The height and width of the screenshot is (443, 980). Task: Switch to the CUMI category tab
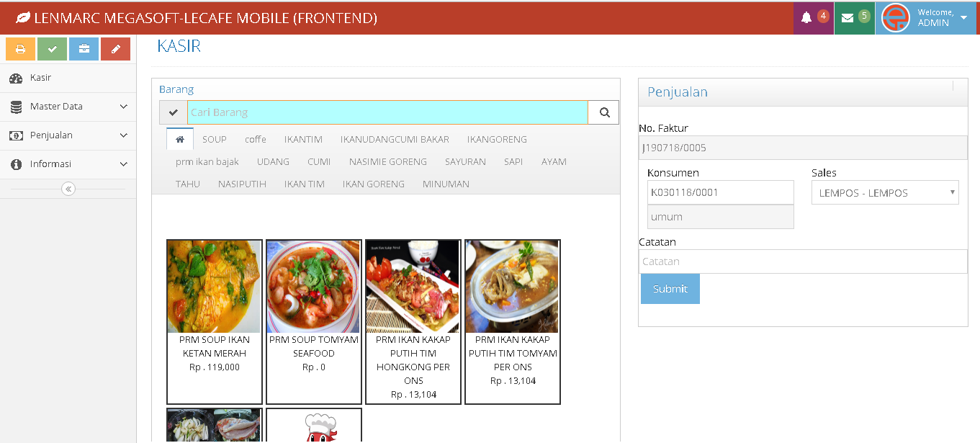pyautogui.click(x=319, y=161)
